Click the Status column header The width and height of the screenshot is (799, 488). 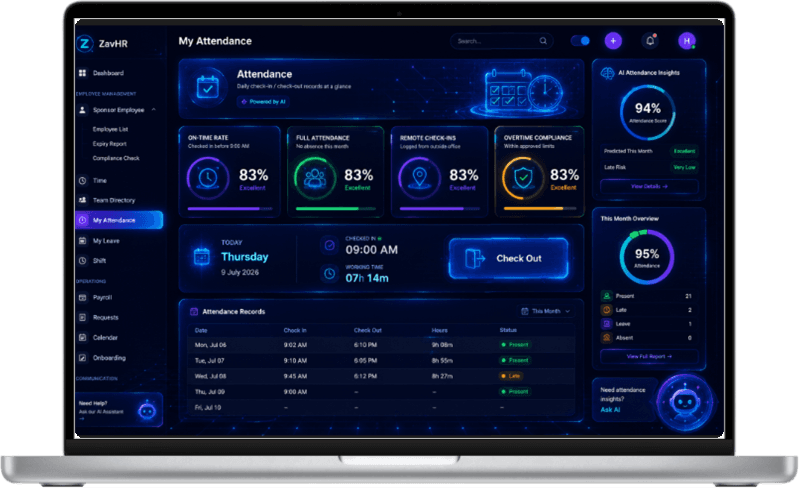pyautogui.click(x=508, y=330)
